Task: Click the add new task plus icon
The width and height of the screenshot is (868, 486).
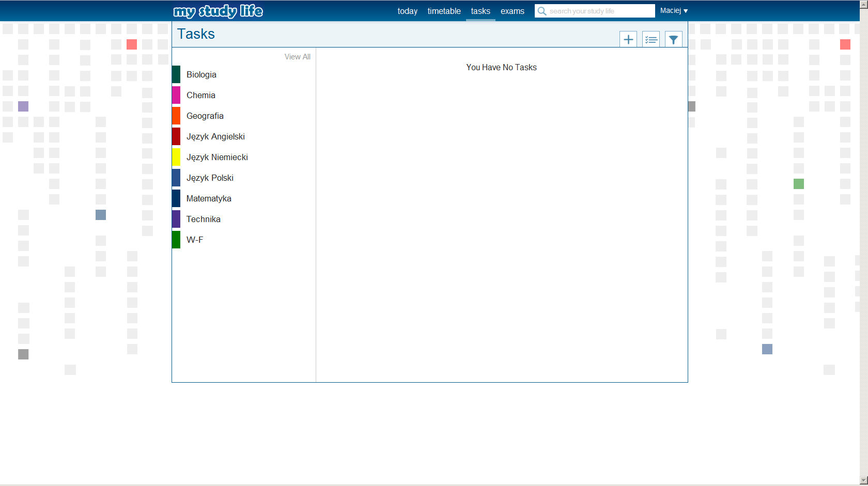Action: 628,39
